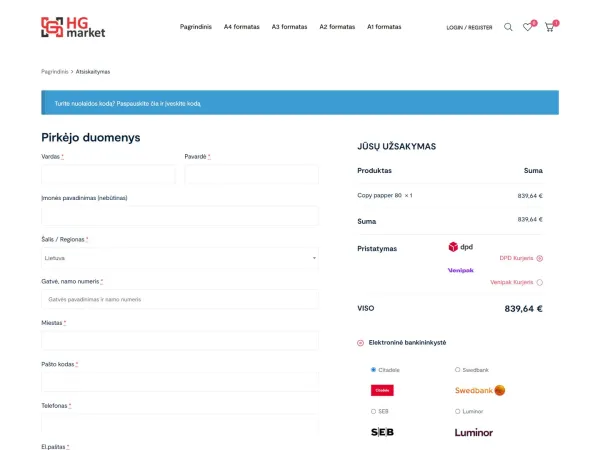Click the VISO total 839,64 € amount
Viewport: 600px width, 450px height.
pos(523,308)
